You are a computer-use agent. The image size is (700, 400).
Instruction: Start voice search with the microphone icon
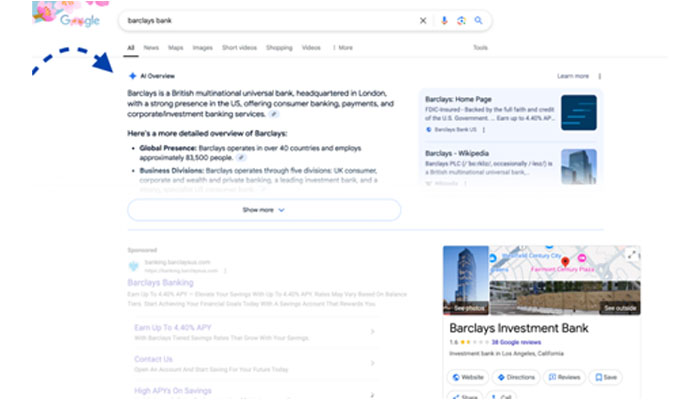[444, 20]
